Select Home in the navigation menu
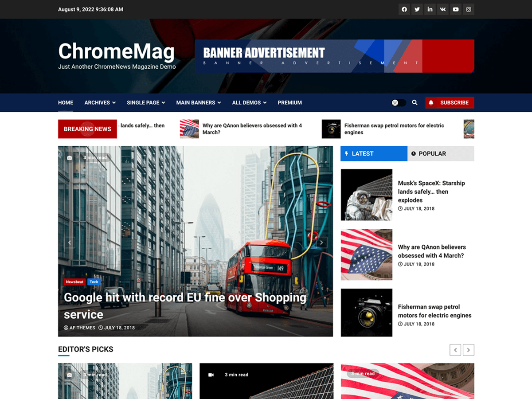Image resolution: width=532 pixels, height=399 pixels. [x=65, y=102]
